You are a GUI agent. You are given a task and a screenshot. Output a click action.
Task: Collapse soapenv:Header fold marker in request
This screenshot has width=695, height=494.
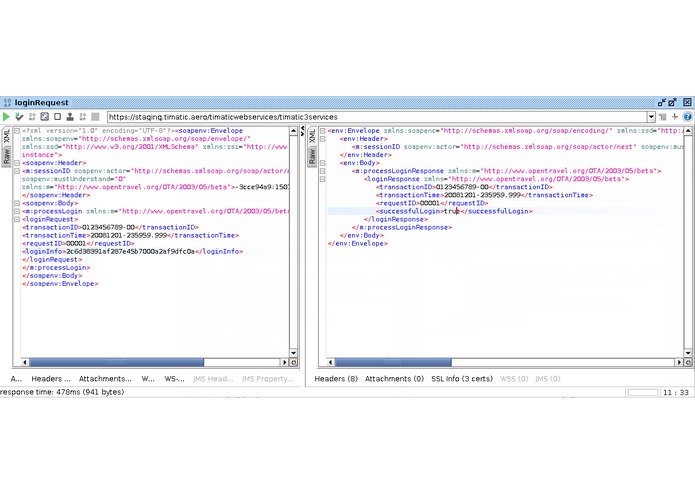[17, 163]
